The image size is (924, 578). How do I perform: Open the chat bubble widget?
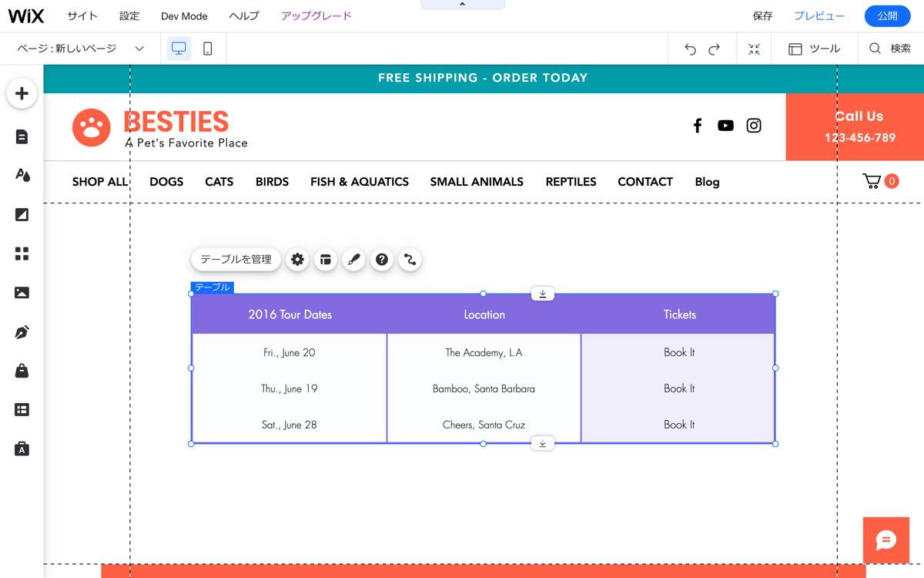[886, 539]
